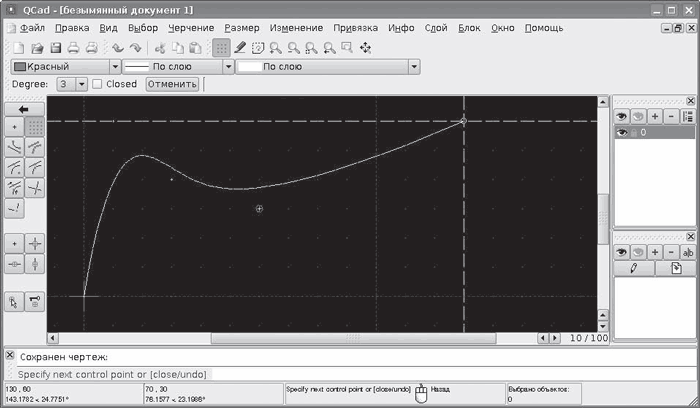Add a new layer with plus button
The width and height of the screenshot is (700, 408).
(x=656, y=116)
